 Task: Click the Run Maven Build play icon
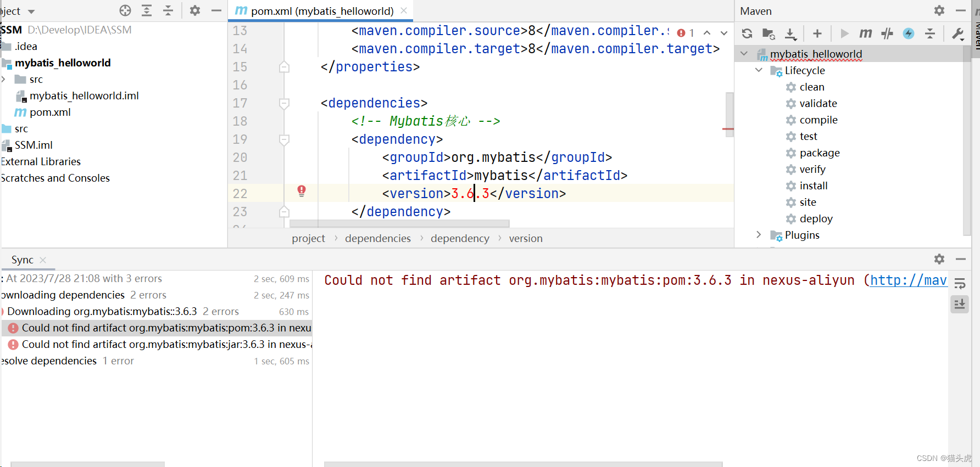coord(844,33)
